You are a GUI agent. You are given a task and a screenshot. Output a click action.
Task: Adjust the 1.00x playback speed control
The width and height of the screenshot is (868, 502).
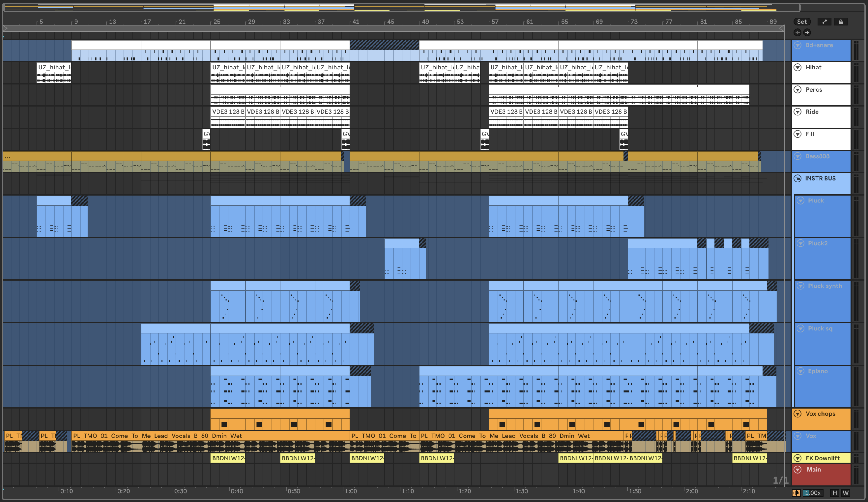coord(813,493)
